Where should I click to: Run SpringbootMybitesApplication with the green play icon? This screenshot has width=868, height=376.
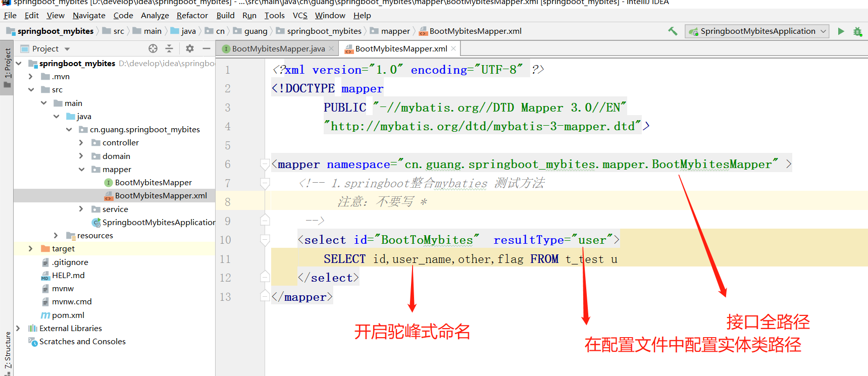click(841, 31)
